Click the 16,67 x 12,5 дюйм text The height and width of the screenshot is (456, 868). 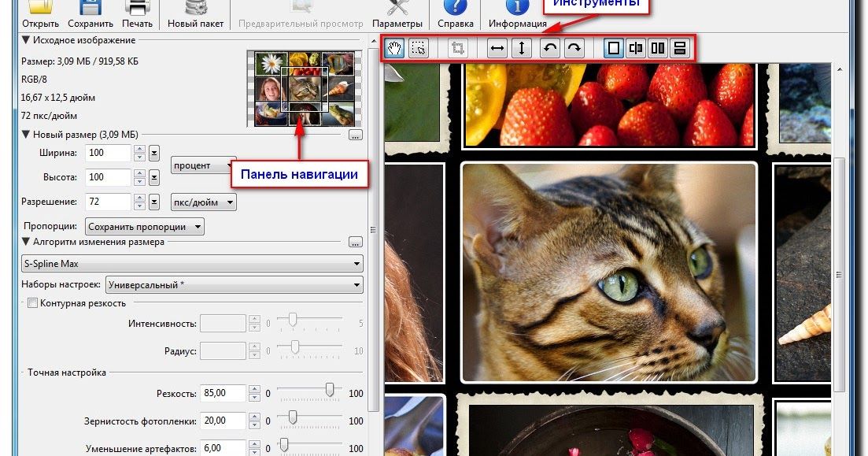click(58, 98)
